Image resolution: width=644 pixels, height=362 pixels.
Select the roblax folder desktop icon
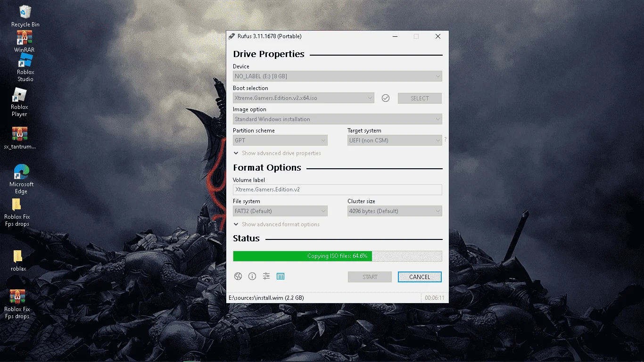[x=18, y=261]
